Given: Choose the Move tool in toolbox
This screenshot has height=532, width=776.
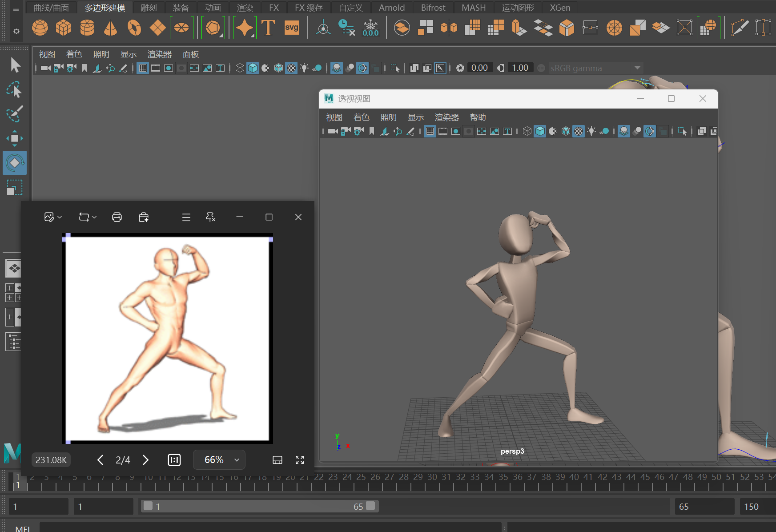Looking at the screenshot, I should [15, 138].
